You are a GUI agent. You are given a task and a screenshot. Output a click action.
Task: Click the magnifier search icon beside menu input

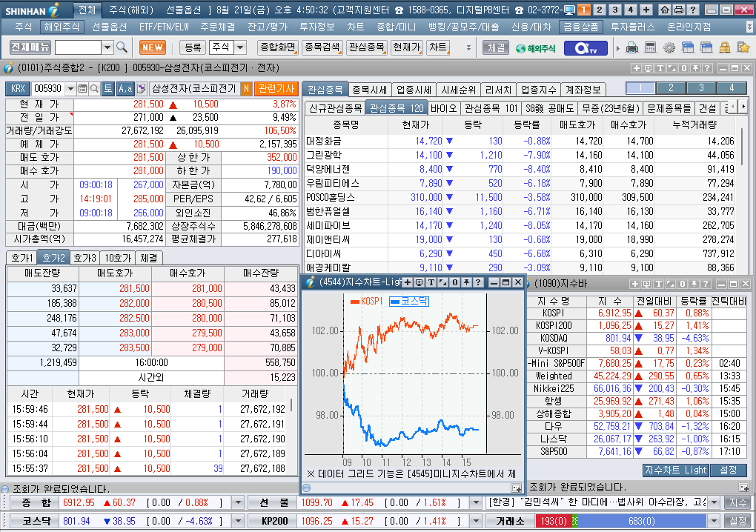(x=122, y=47)
